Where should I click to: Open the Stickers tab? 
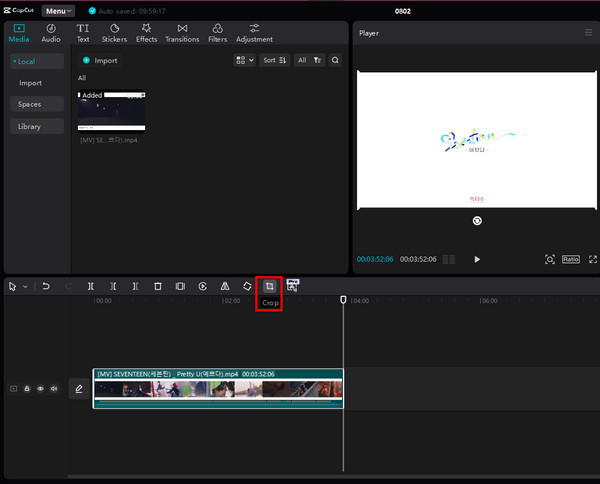(114, 33)
